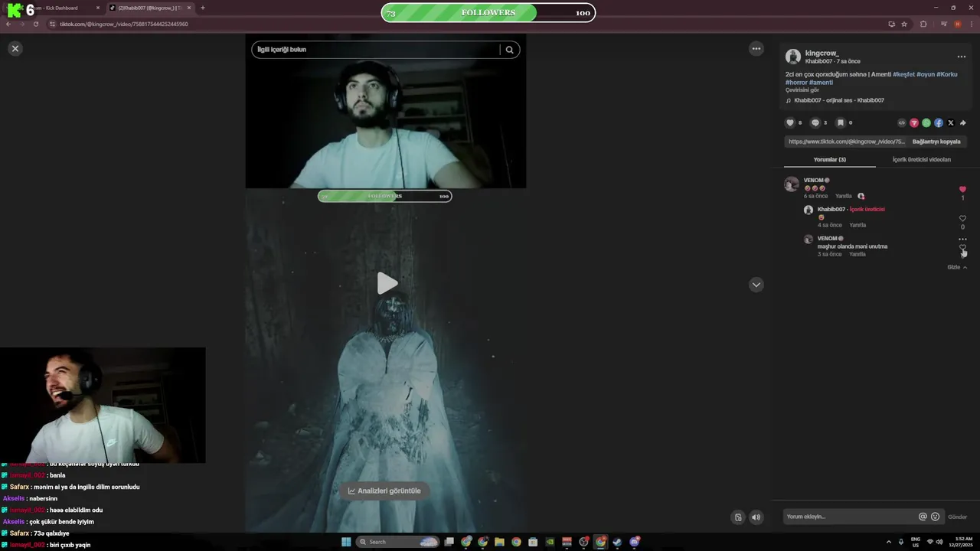Share the video to X (Twitter)

point(951,122)
